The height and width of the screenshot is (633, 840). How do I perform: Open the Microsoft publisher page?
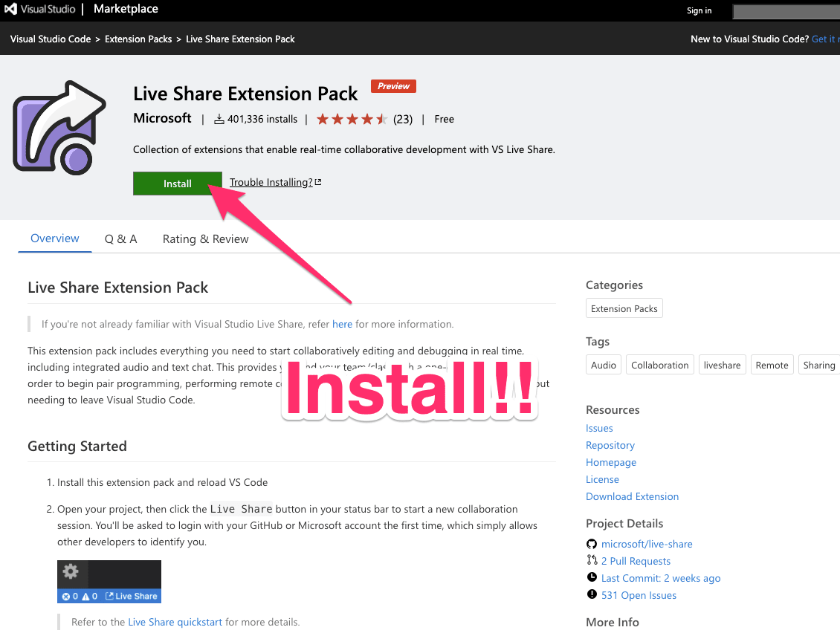pyautogui.click(x=162, y=118)
